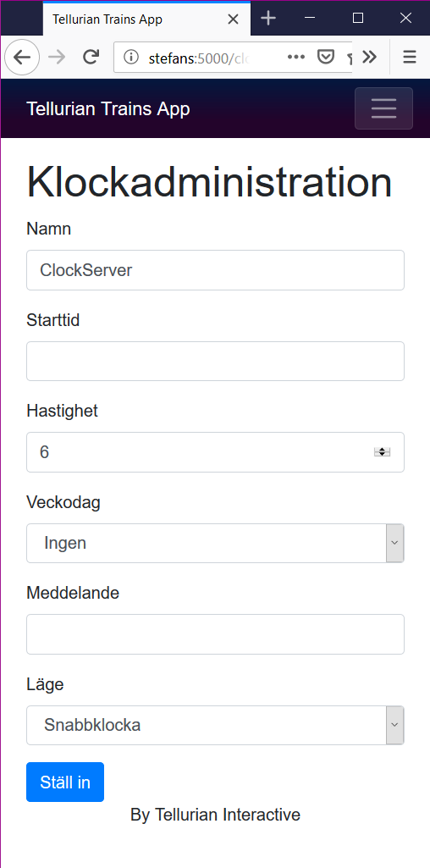
Task: Go back with the browser back arrow
Action: click(21, 57)
